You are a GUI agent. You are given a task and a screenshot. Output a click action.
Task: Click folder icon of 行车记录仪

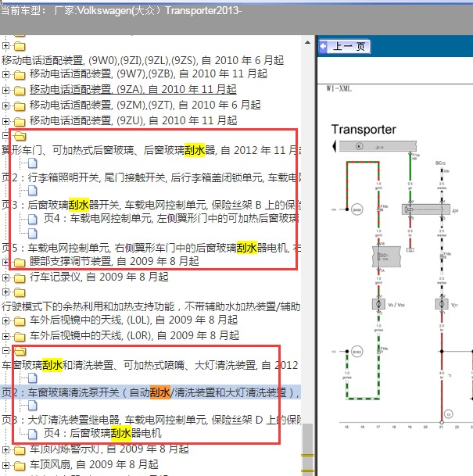coord(20,277)
